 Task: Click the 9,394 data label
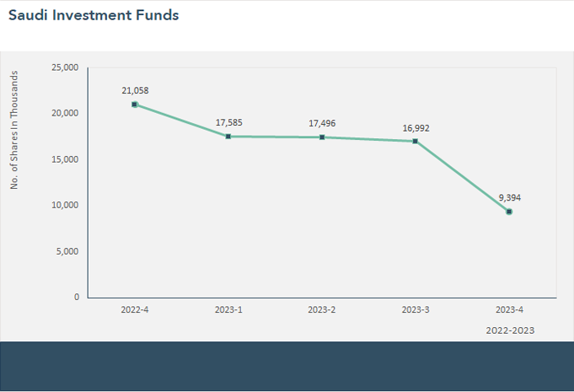[x=509, y=197]
